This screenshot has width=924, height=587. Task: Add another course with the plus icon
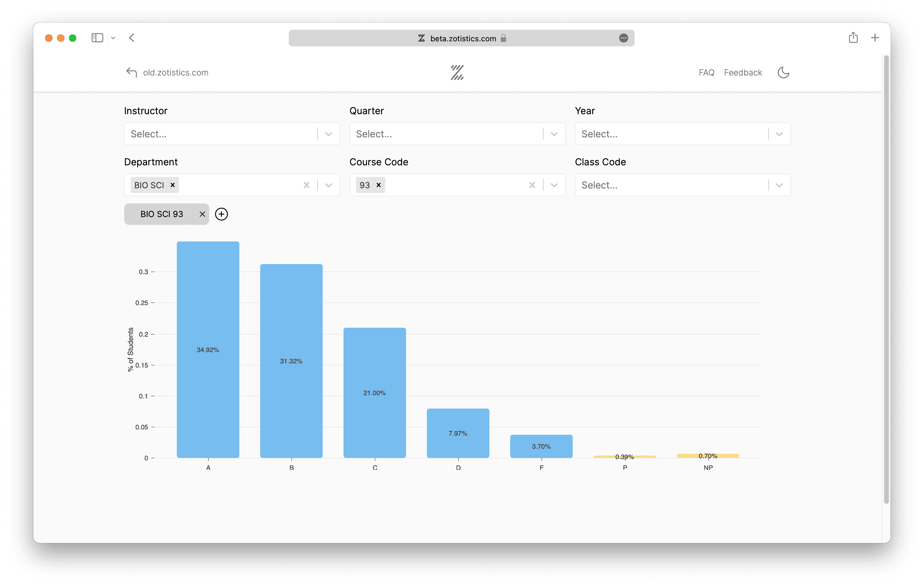point(222,214)
